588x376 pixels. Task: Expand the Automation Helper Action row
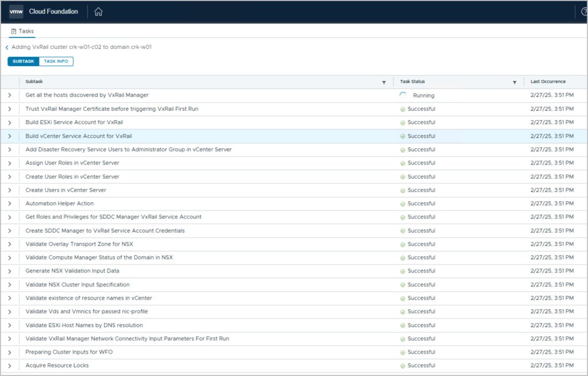point(10,204)
